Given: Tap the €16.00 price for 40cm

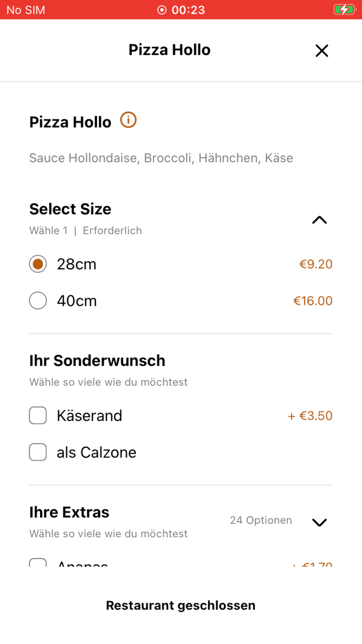Looking at the screenshot, I should point(313,301).
